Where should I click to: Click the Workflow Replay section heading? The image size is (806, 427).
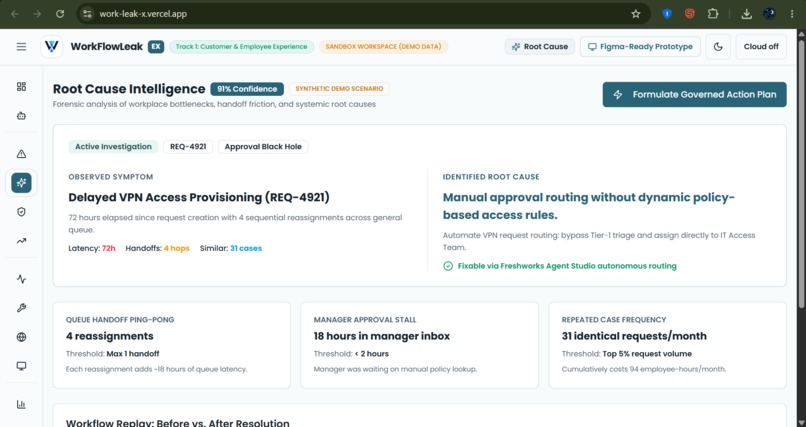(x=178, y=423)
